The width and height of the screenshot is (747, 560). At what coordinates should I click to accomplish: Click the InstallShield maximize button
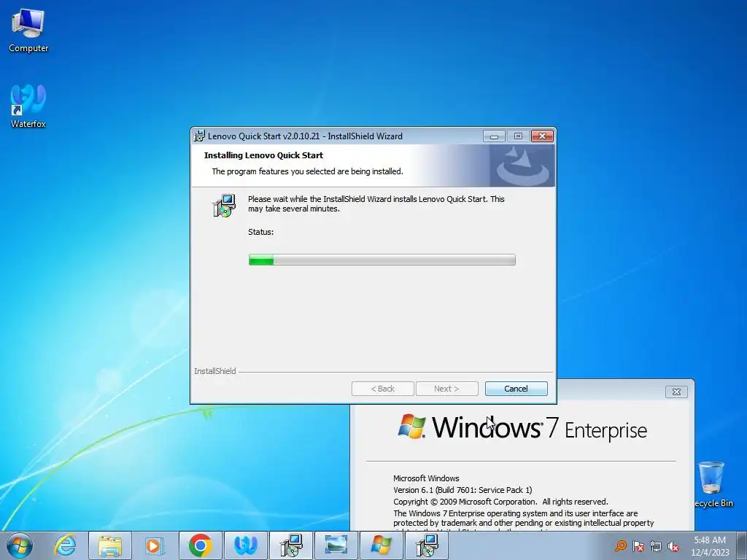tap(518, 136)
